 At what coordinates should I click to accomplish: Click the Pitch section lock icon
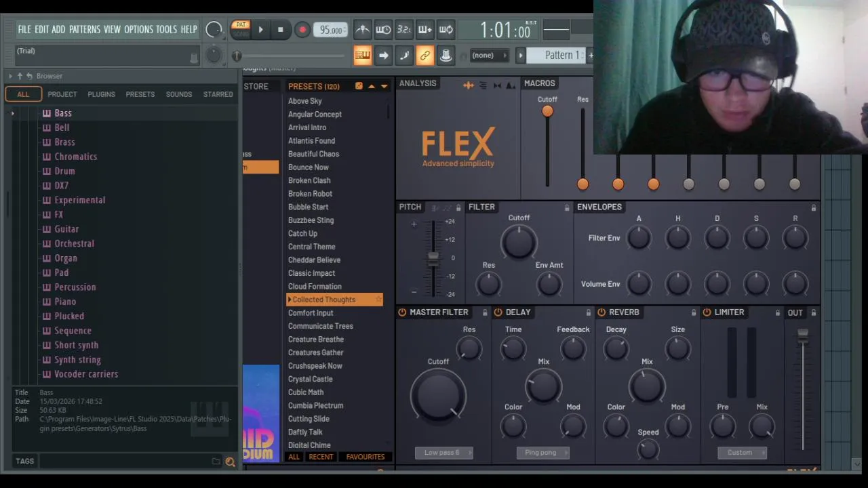pos(458,207)
